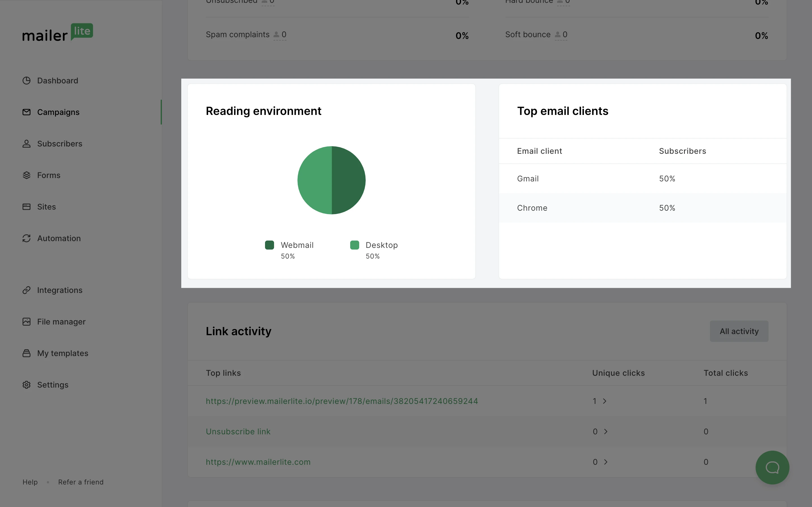Click the Dashboard clock icon
The width and height of the screenshot is (812, 507).
click(x=27, y=81)
